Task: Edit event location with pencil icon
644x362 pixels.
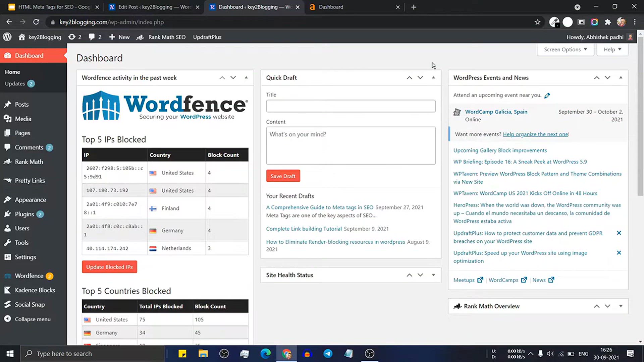Action: [547, 96]
